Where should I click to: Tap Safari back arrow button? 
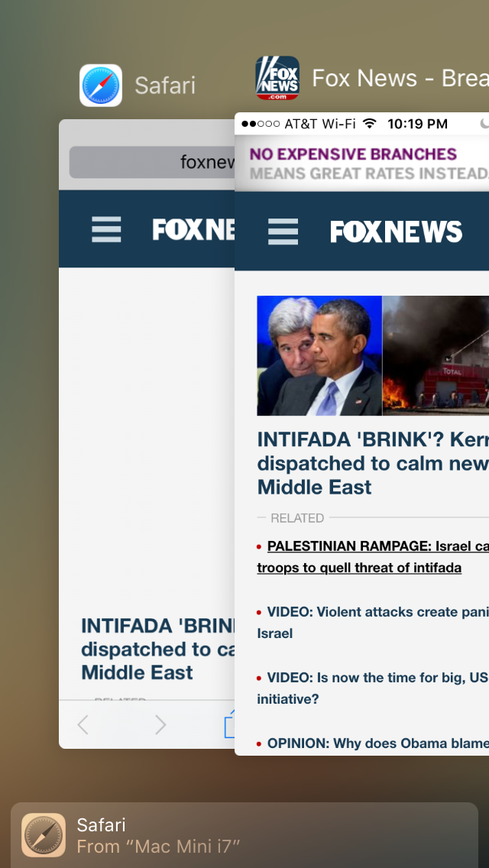[x=83, y=724]
